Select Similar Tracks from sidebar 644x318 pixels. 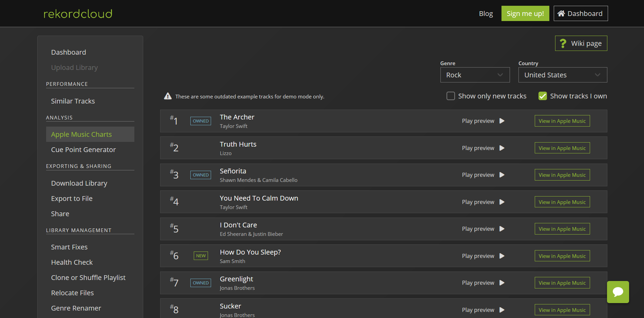(73, 101)
